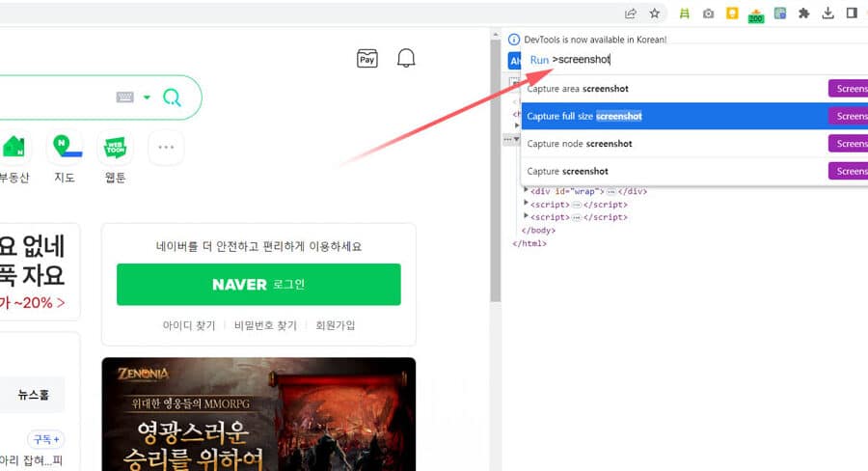Switch to the 뉴스홈 tab
This screenshot has width=868, height=471.
point(33,395)
